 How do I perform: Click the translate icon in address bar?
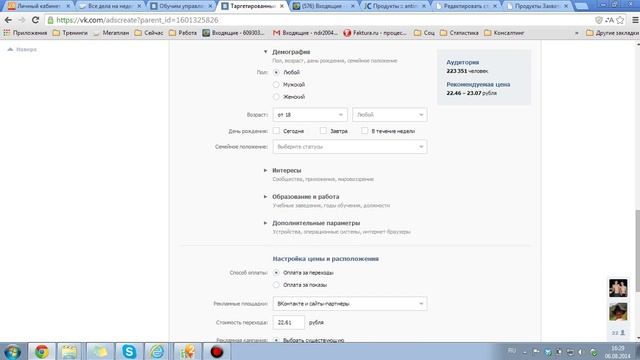[x=609, y=20]
